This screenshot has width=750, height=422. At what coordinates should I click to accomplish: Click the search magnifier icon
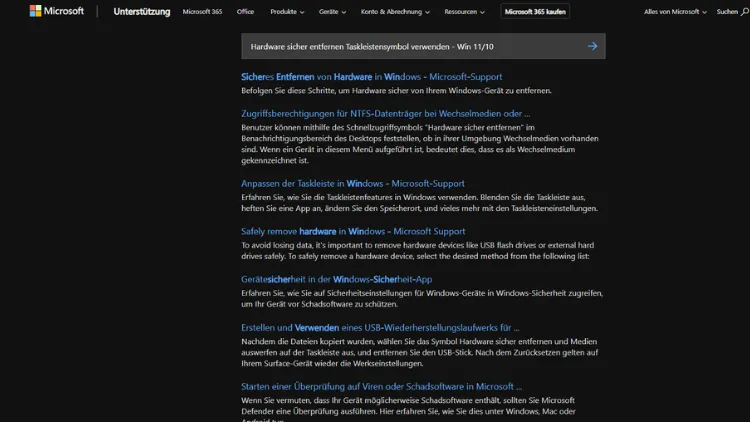point(745,11)
